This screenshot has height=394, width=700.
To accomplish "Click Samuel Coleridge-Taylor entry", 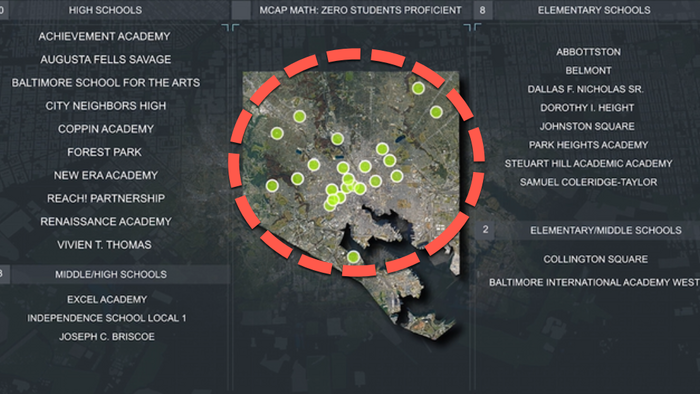I will [588, 182].
